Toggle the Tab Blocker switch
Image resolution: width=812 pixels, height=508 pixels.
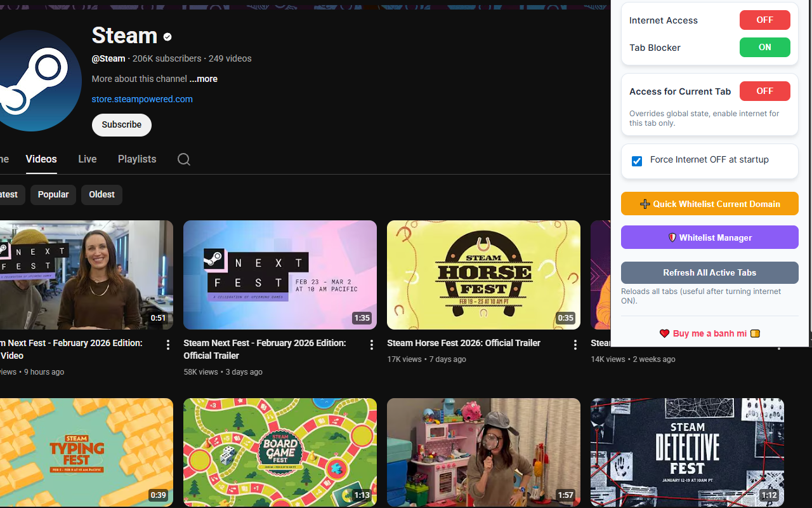(x=764, y=48)
